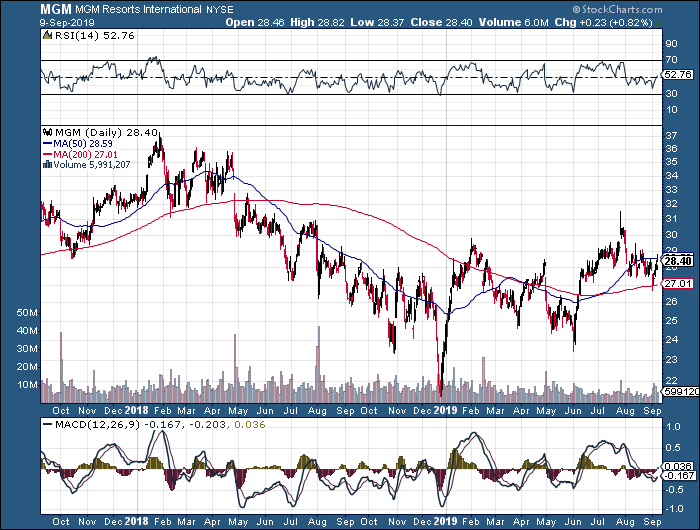Click the MGM ticker symbol title

pos(56,9)
